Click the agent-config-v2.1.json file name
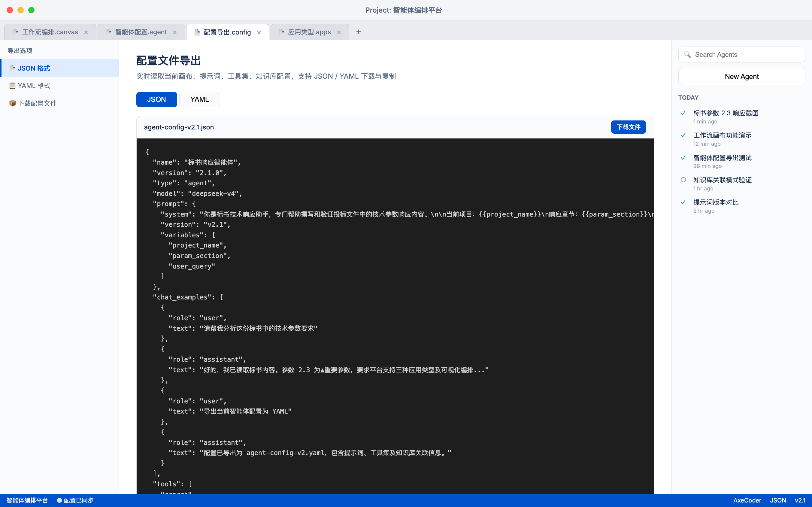Screen dimensions: 812x507 pos(179,127)
